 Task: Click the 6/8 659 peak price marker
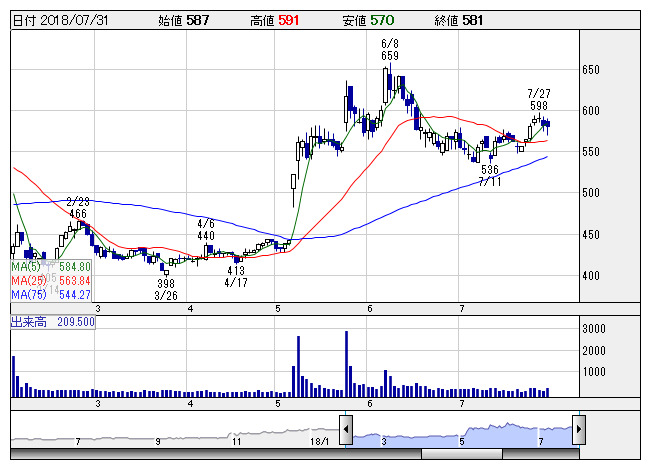tap(390, 50)
